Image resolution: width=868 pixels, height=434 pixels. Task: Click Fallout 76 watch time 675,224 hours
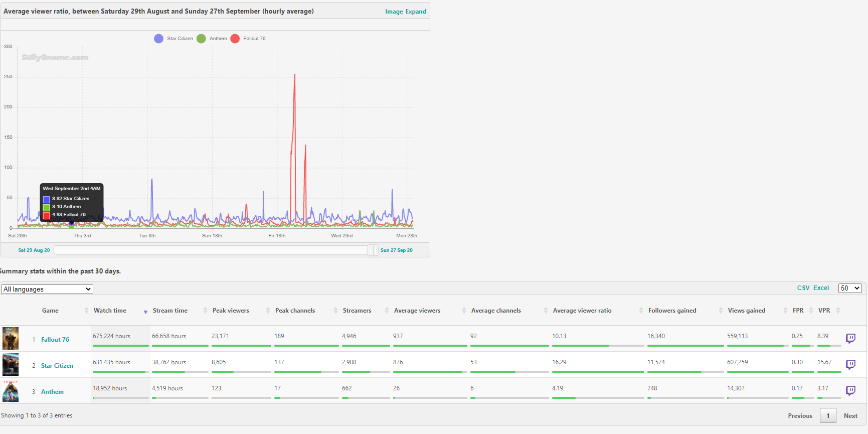pyautogui.click(x=111, y=336)
